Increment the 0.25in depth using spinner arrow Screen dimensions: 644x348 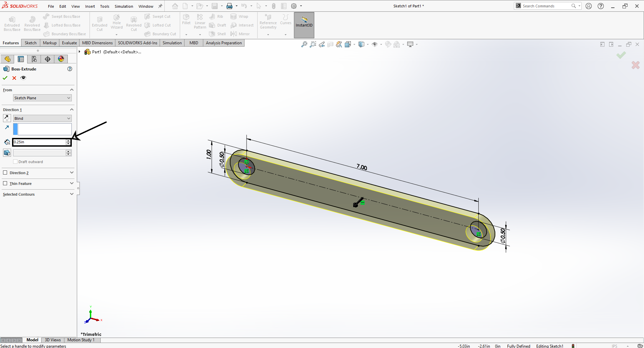click(68, 141)
